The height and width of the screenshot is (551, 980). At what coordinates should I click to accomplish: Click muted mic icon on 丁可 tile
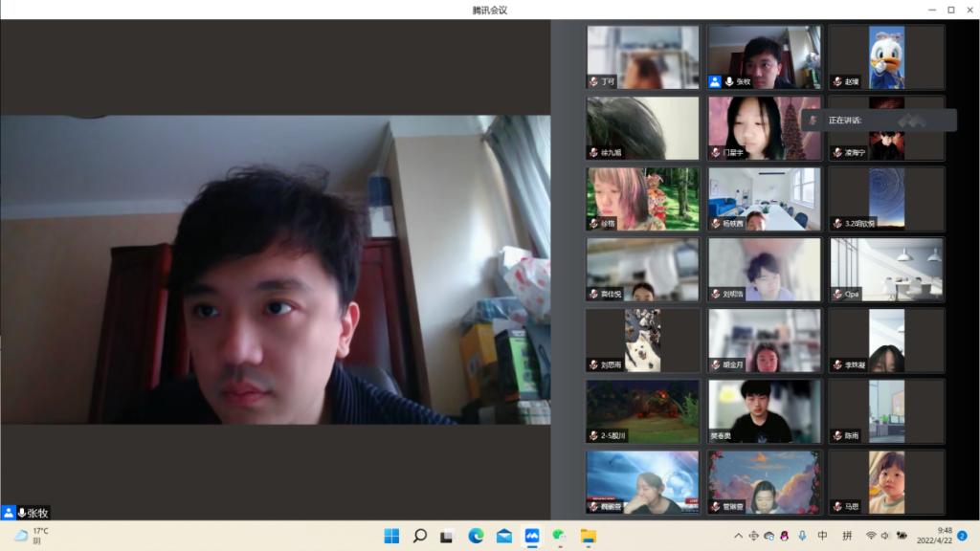[593, 81]
